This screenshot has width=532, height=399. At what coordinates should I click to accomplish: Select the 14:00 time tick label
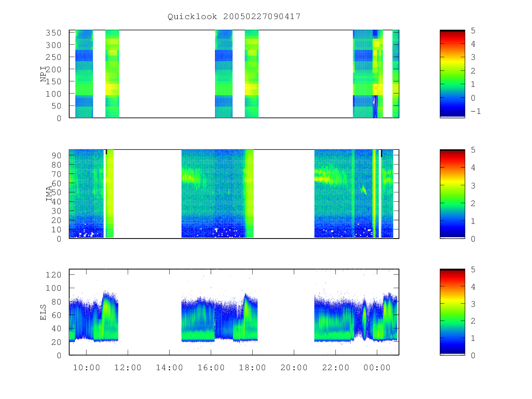coord(169,368)
